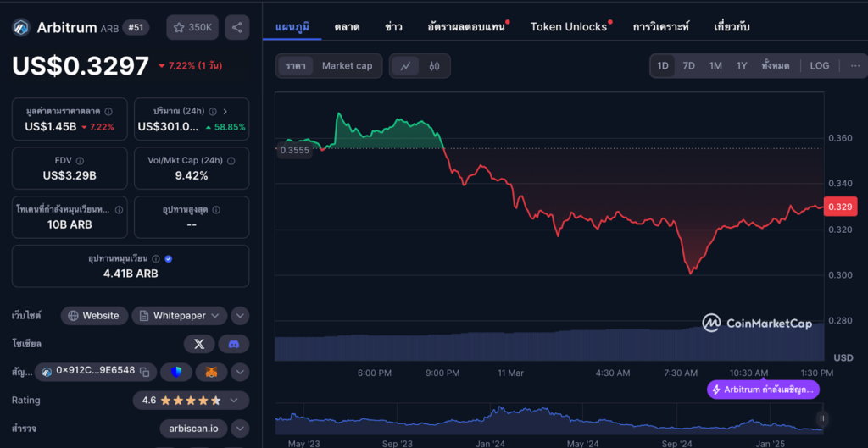Open the X (Twitter) social link

click(x=198, y=344)
